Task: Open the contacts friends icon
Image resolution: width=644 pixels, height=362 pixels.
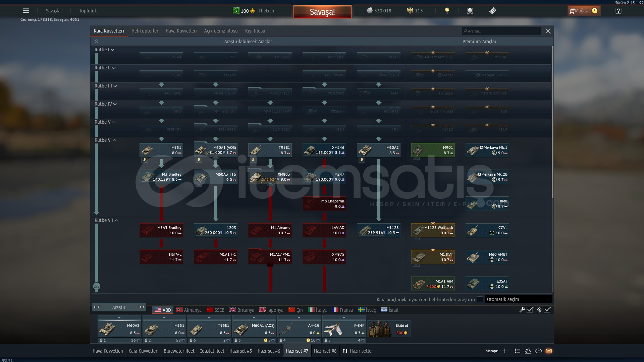Action: tap(528, 351)
